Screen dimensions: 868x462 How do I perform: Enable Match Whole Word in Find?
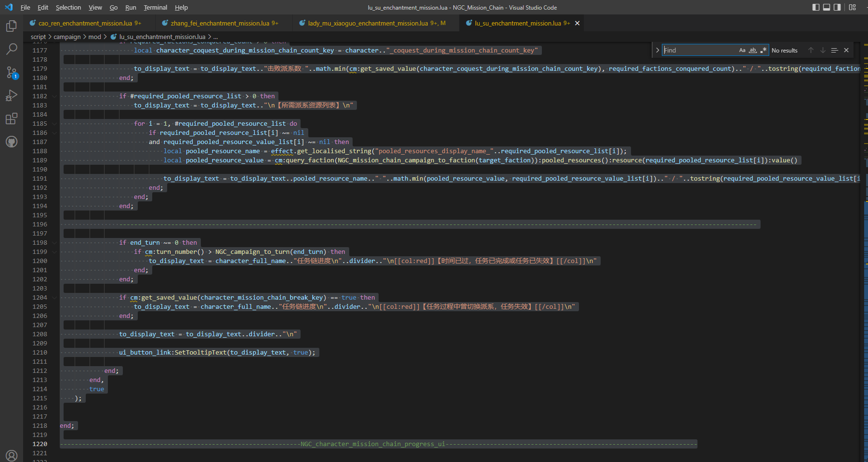pyautogui.click(x=752, y=50)
